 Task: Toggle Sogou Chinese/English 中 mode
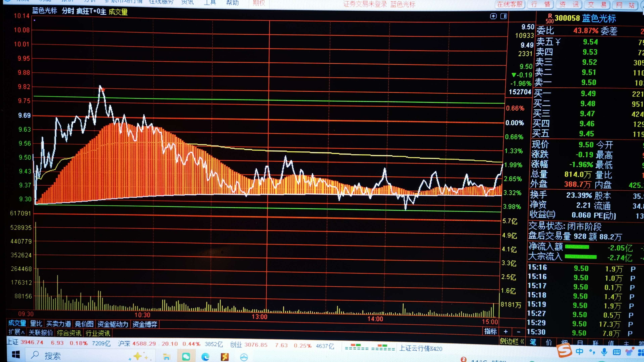pyautogui.click(x=579, y=351)
